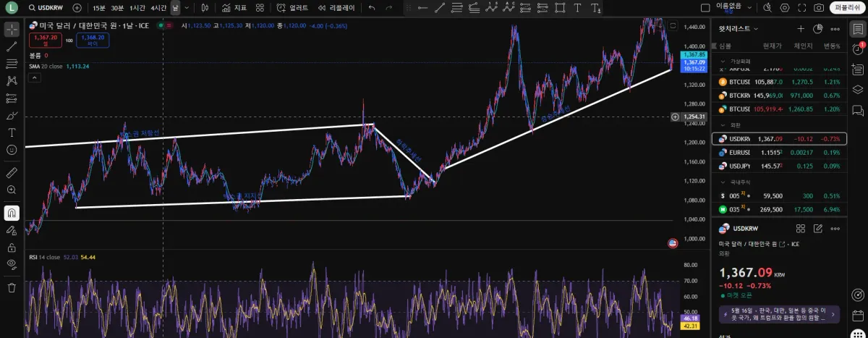Open the patterns drawing tools
Image resolution: width=868 pixels, height=338 pixels.
tap(12, 81)
